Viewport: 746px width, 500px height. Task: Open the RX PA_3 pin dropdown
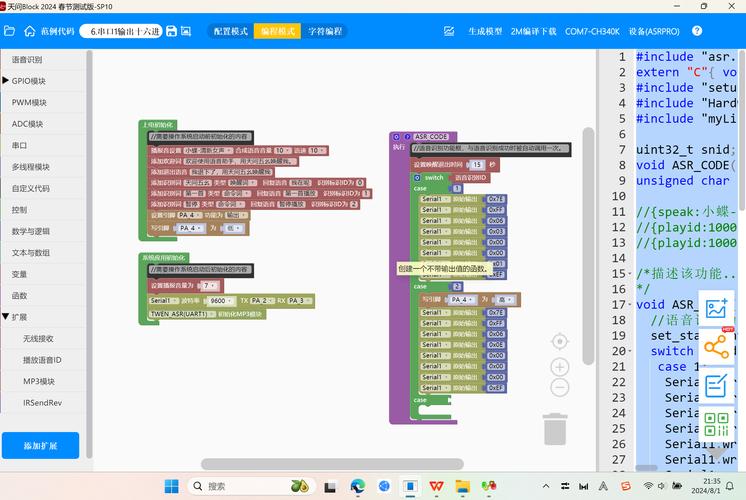[300, 301]
